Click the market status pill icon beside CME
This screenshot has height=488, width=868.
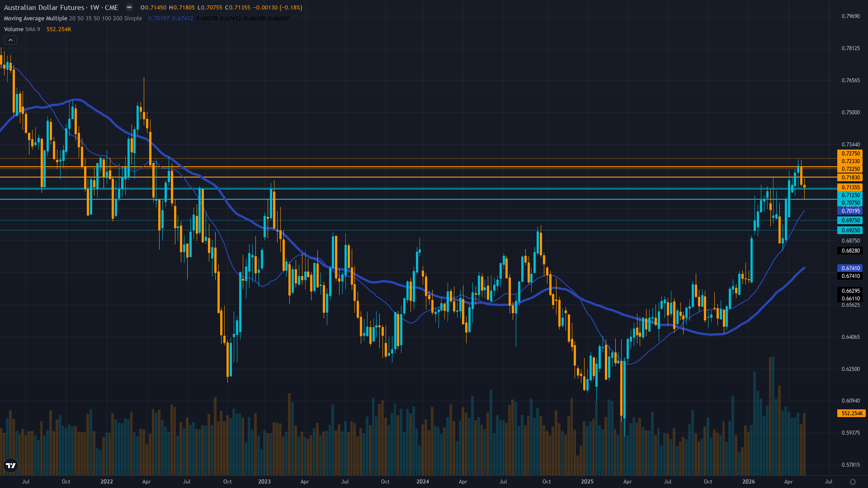129,7
